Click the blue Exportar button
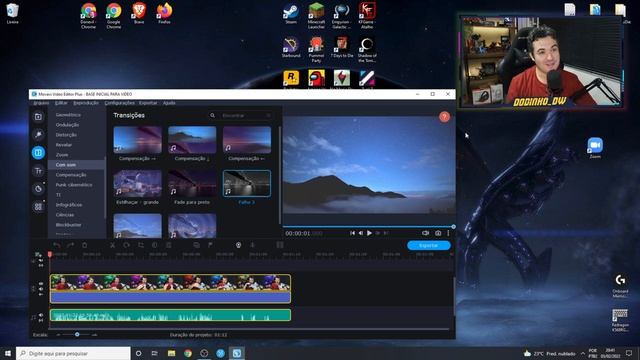The width and height of the screenshot is (640, 360). [x=429, y=245]
